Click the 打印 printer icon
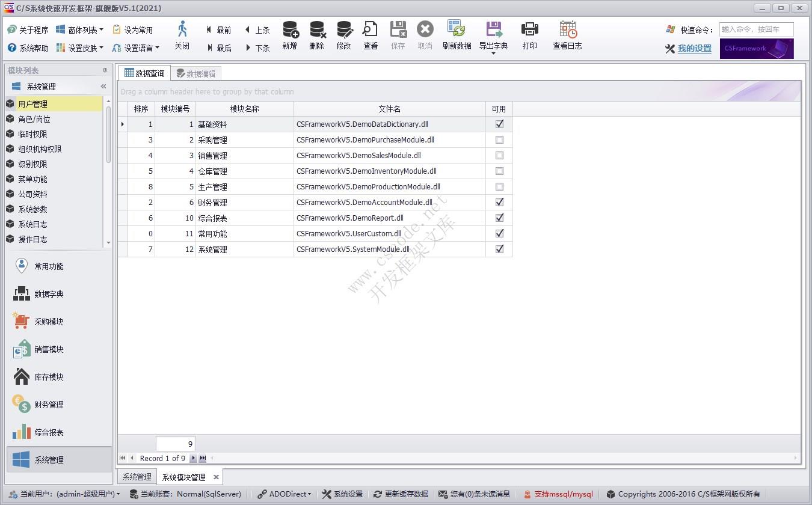The height and width of the screenshot is (505, 812). (529, 30)
